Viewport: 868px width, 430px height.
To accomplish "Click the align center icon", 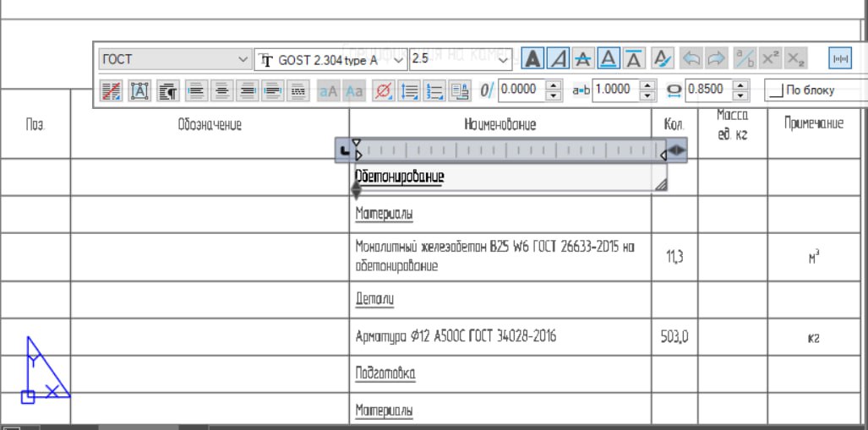I will 222,90.
